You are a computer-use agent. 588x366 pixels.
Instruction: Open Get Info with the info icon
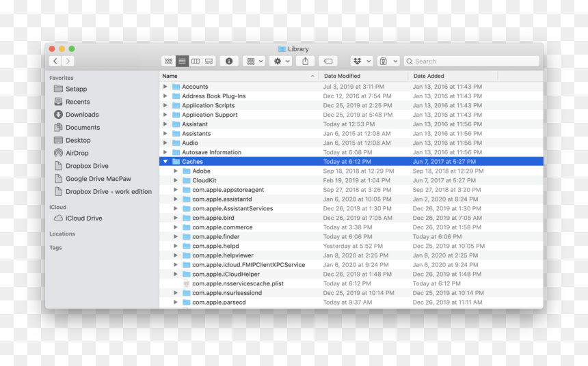229,61
